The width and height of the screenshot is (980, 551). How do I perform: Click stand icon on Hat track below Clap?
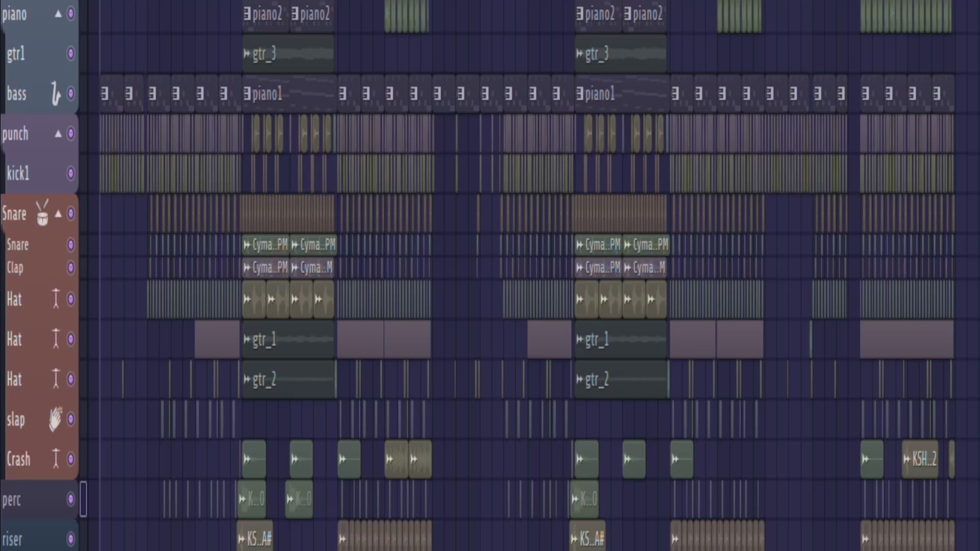pos(56,299)
